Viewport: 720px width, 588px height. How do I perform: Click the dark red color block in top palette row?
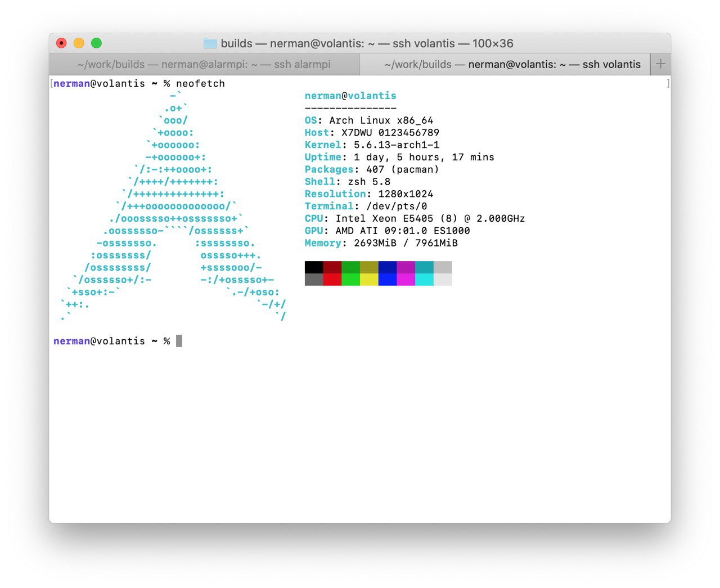coord(332,267)
